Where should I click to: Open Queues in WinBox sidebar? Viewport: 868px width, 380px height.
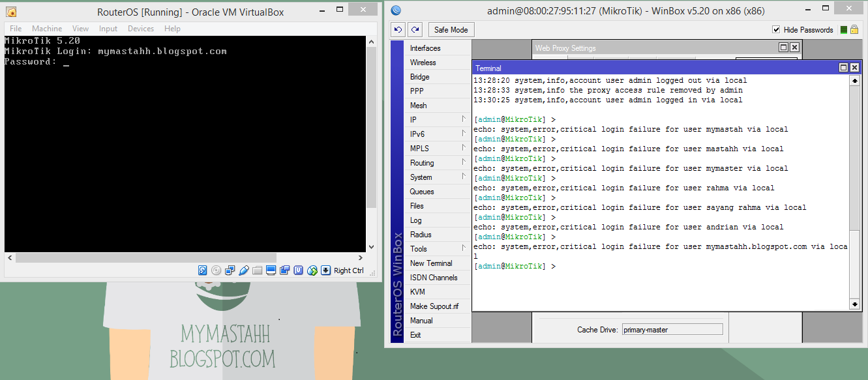point(438,192)
